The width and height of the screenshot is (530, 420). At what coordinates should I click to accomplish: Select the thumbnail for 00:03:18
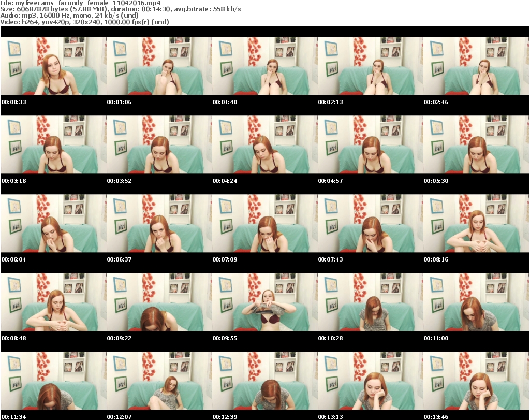pyautogui.click(x=53, y=144)
